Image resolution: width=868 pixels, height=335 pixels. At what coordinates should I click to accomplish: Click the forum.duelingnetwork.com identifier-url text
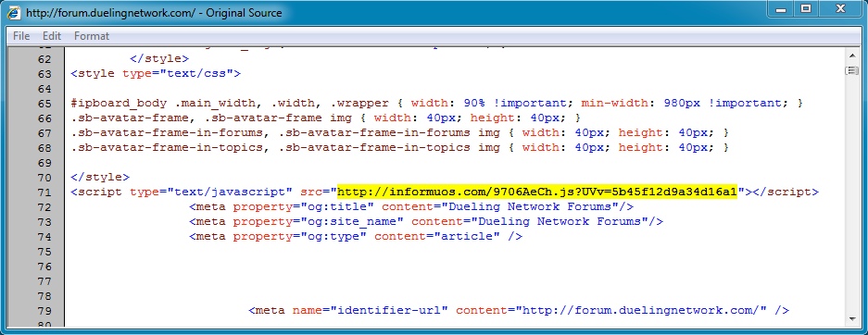[641, 310]
